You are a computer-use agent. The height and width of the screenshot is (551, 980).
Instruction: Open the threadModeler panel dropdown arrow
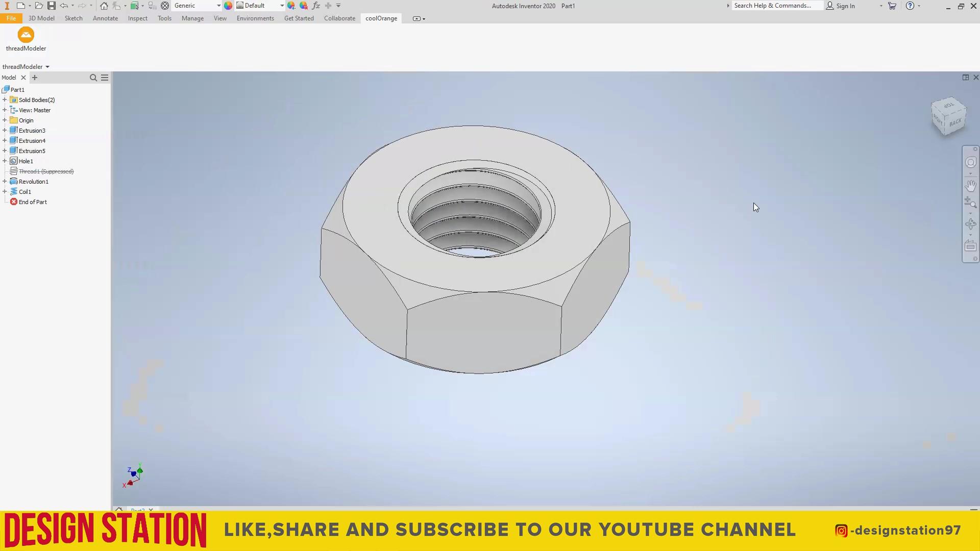(47, 66)
